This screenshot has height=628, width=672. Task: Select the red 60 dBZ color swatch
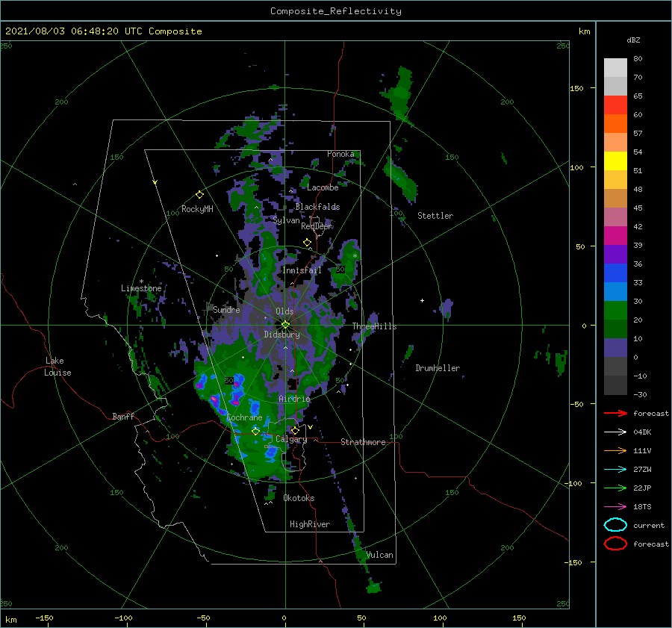(x=615, y=105)
